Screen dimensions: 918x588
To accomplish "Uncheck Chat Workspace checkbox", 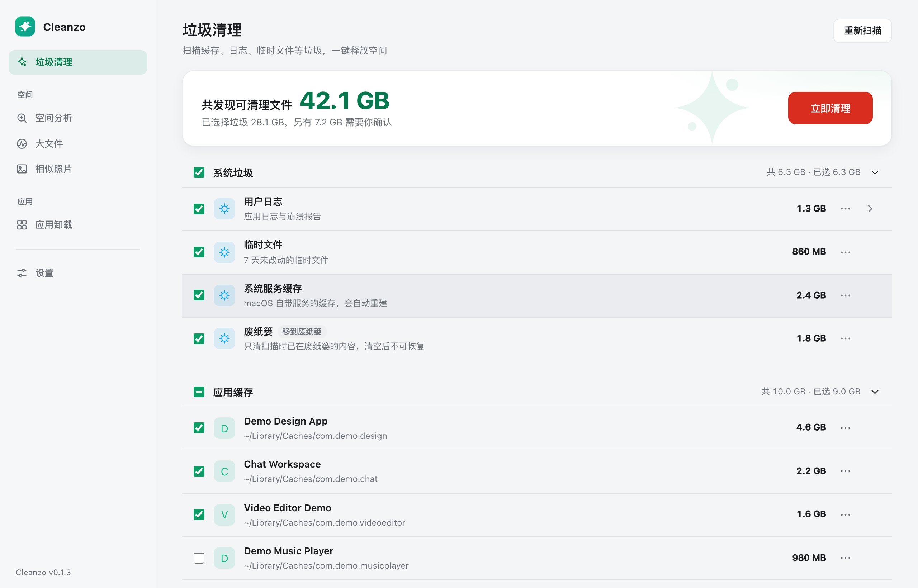I will (199, 471).
